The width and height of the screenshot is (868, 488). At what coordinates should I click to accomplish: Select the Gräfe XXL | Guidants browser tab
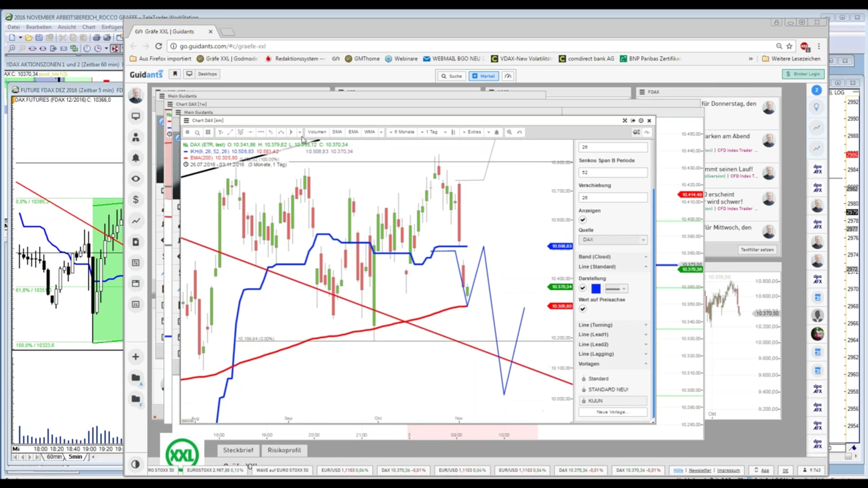tap(174, 31)
